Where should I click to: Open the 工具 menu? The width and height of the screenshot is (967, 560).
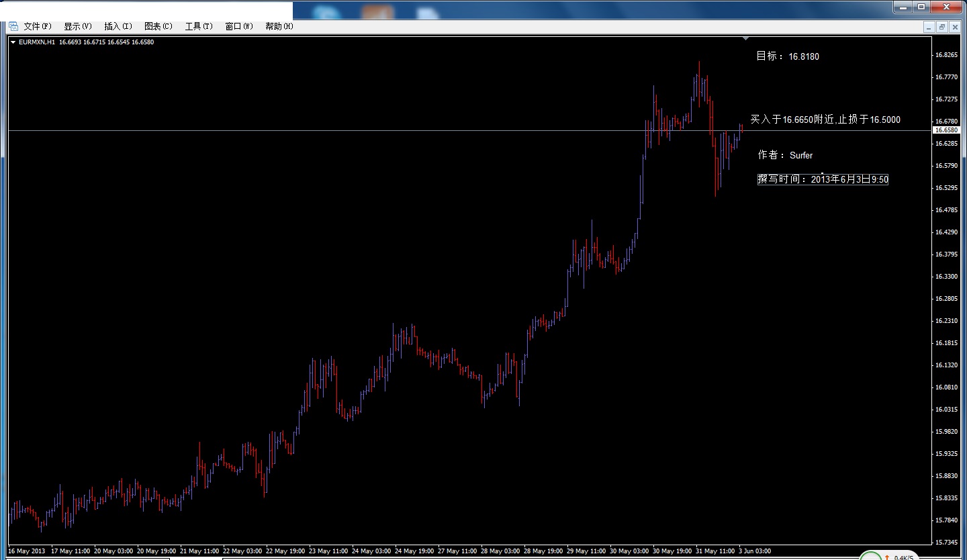pyautogui.click(x=198, y=26)
